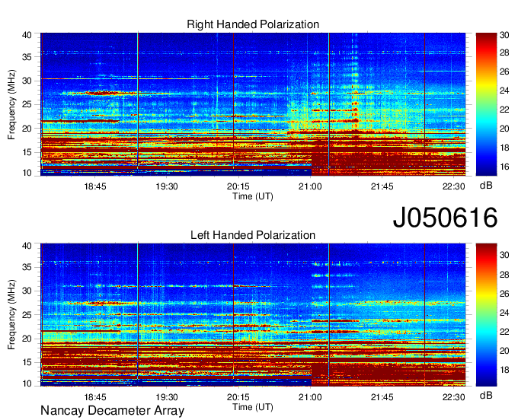
Task: Click the "22:30" time tick under the Left Handed plot
Action: pyautogui.click(x=453, y=397)
